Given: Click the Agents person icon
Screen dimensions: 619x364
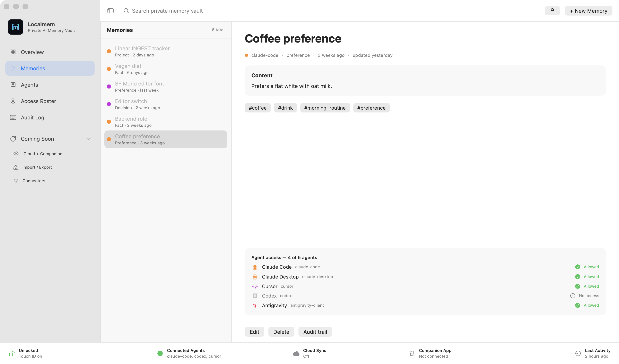Looking at the screenshot, I should 13,85.
